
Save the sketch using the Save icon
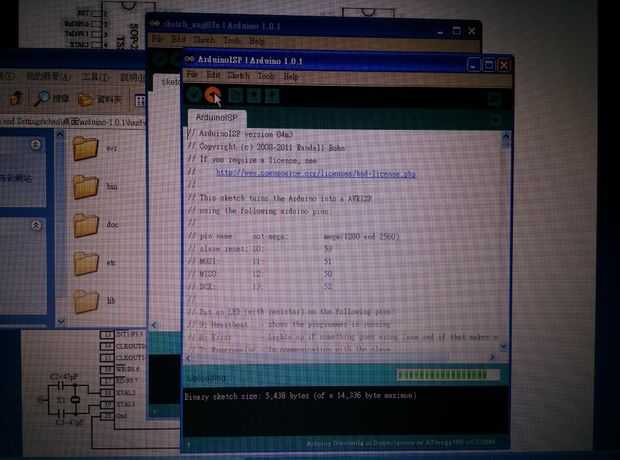tap(272, 96)
